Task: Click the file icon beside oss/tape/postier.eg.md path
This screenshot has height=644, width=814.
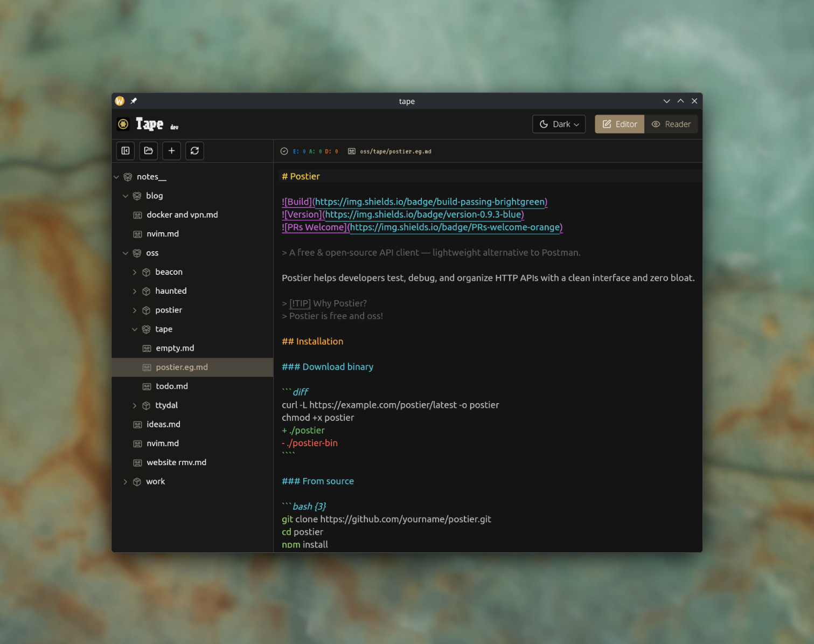Action: coord(352,151)
